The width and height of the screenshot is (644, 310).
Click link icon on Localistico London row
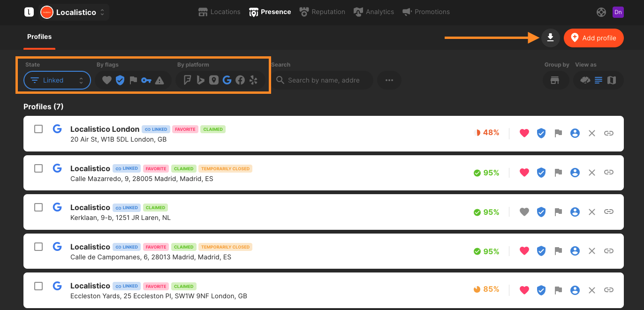pos(609,133)
